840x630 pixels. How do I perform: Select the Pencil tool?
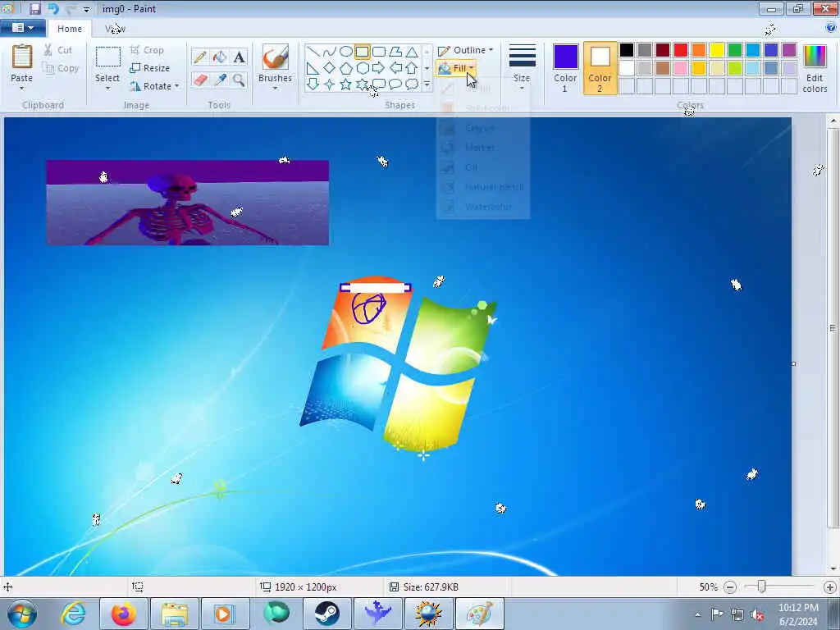pyautogui.click(x=200, y=57)
